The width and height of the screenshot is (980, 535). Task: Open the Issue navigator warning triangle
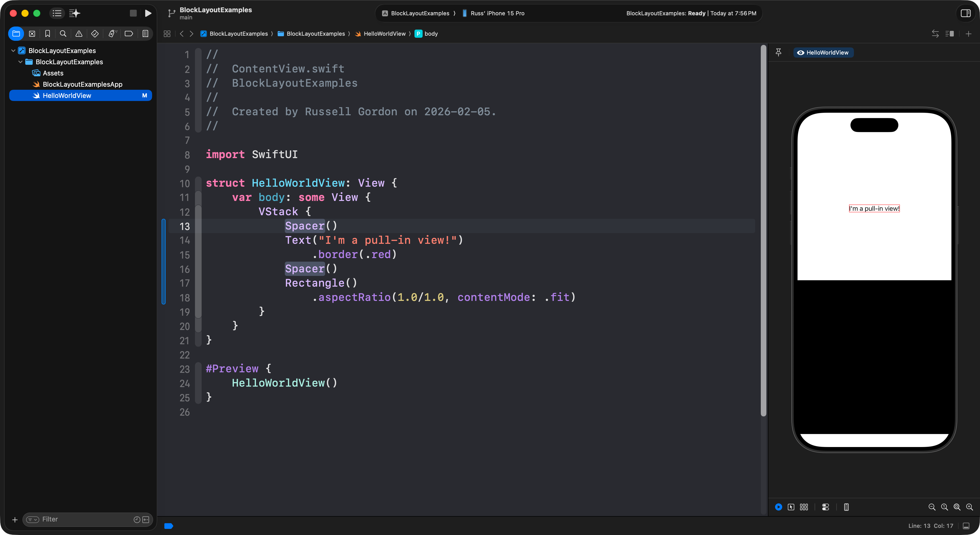click(79, 34)
